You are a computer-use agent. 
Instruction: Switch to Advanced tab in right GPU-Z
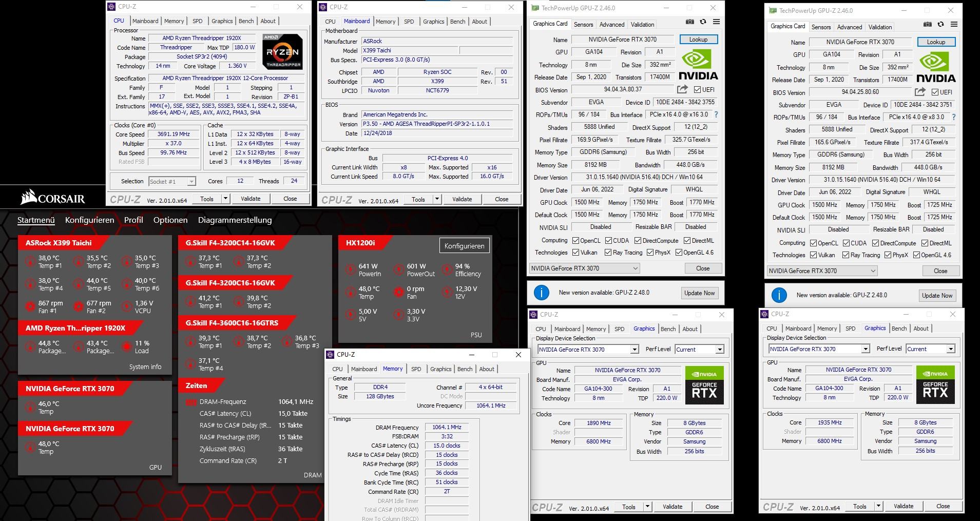click(x=850, y=27)
